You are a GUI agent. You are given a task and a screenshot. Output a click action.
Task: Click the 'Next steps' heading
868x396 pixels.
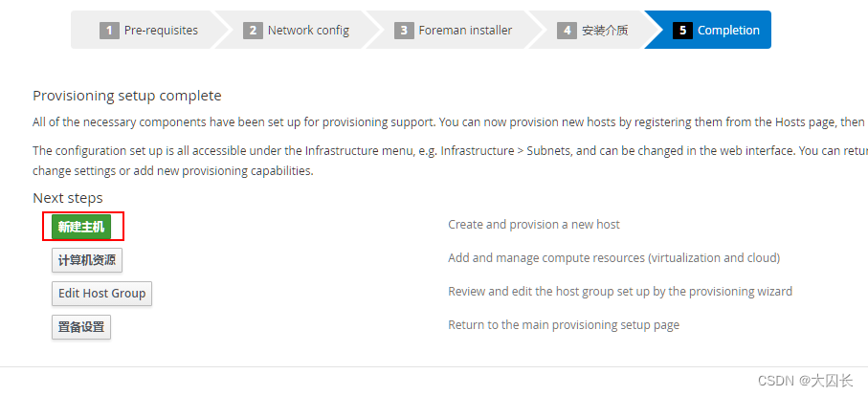coord(67,198)
